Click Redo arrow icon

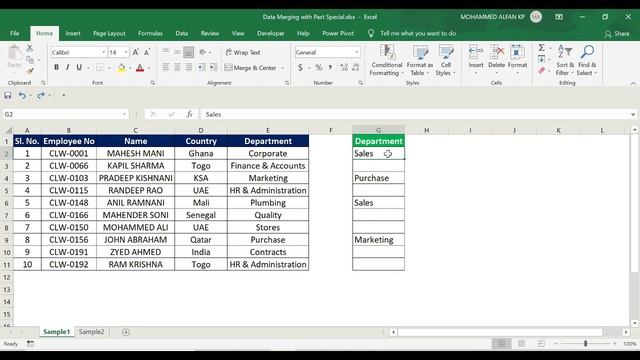pos(40,96)
